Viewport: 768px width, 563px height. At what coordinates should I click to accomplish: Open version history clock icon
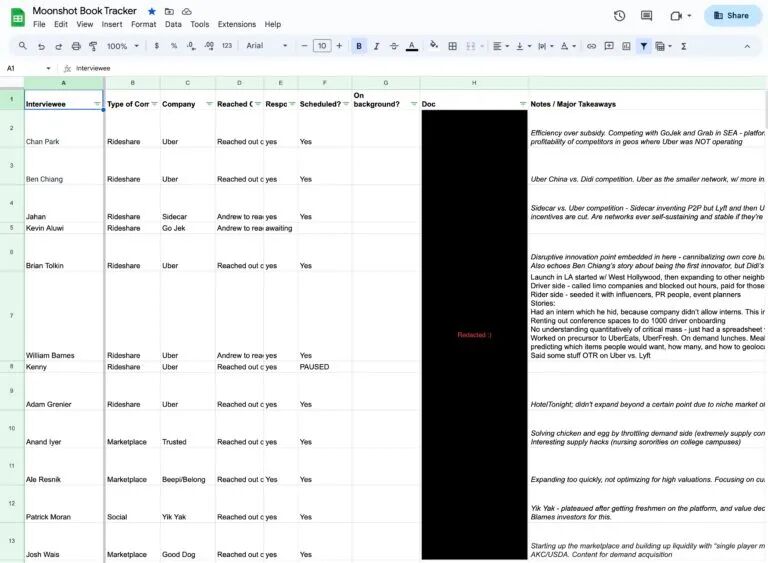[x=619, y=16]
